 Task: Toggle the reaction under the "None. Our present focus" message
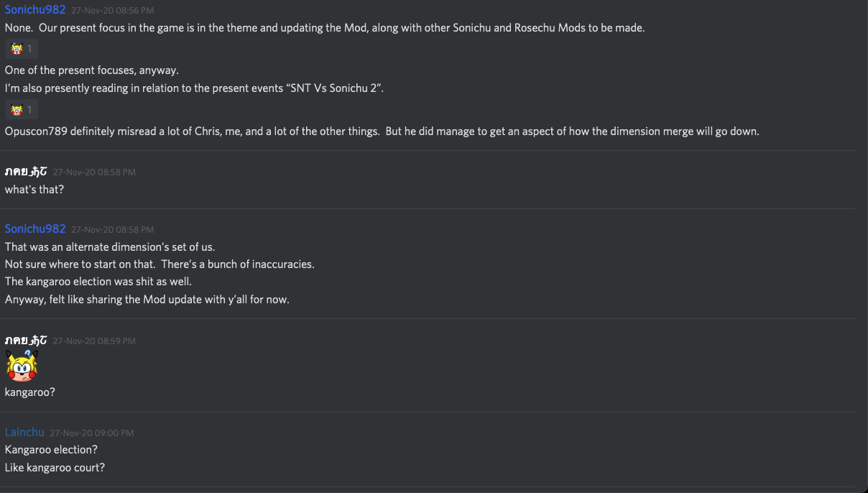[x=21, y=49]
